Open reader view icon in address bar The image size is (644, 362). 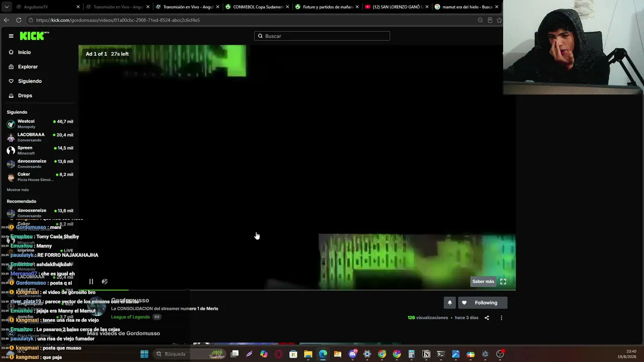pos(490,20)
